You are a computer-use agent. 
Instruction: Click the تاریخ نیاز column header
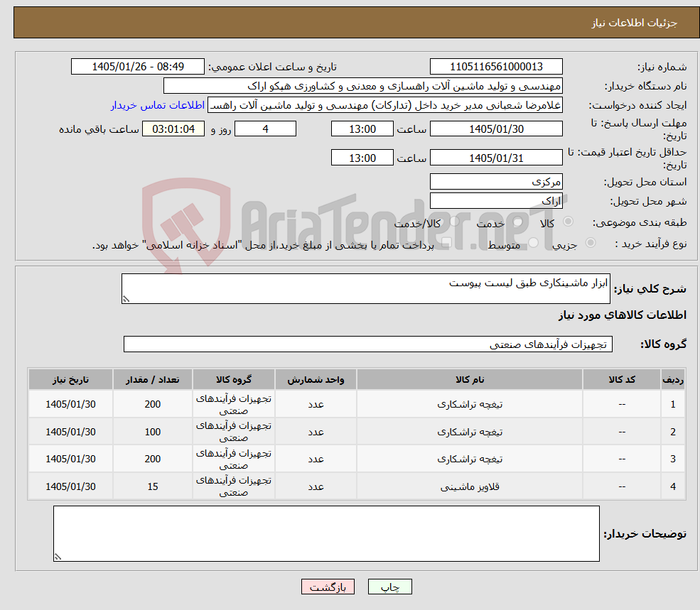tap(70, 379)
